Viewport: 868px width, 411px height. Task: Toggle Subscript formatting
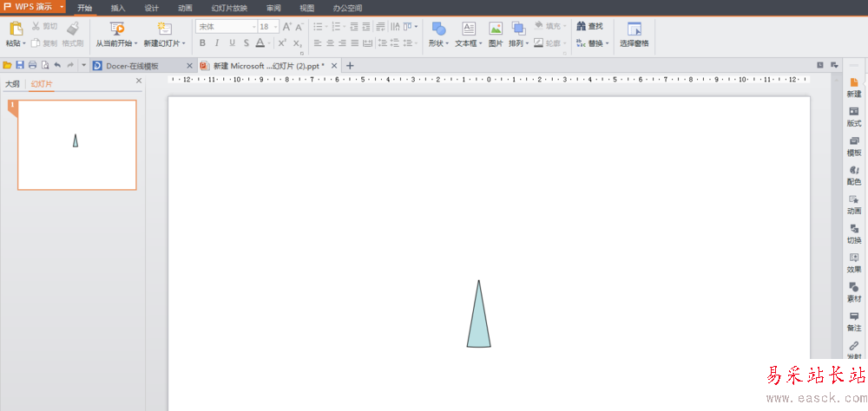tap(297, 42)
